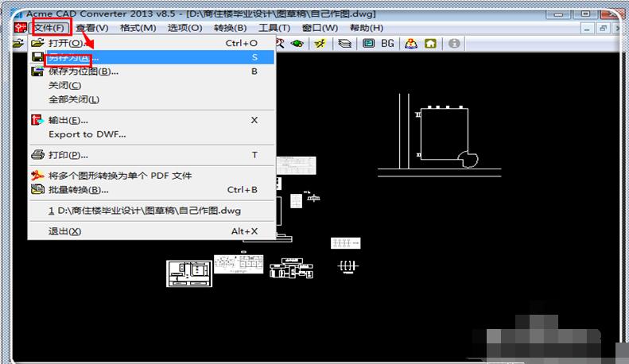The height and width of the screenshot is (364, 629).
Task: Click the export icon beside 输出(E)
Action: tap(37, 120)
